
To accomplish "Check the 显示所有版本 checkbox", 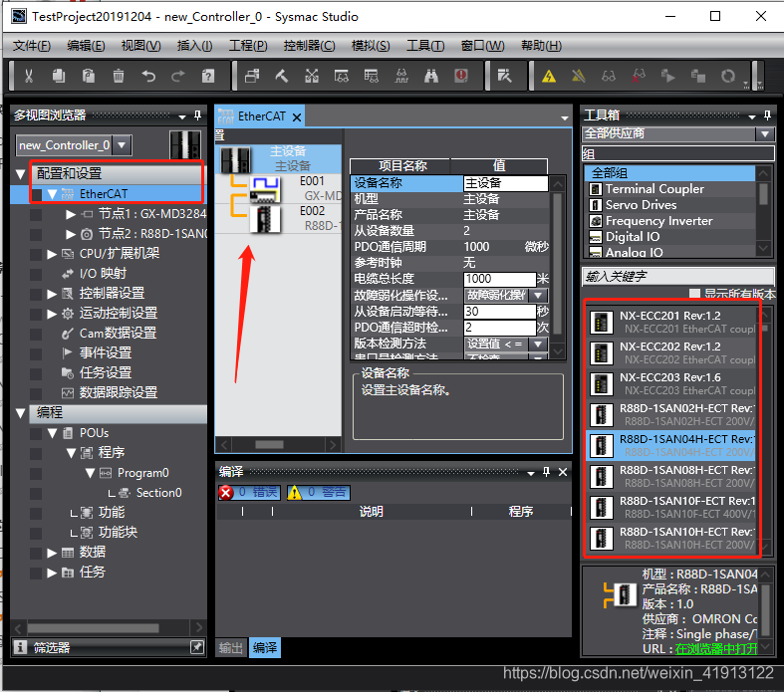I will coord(694,294).
